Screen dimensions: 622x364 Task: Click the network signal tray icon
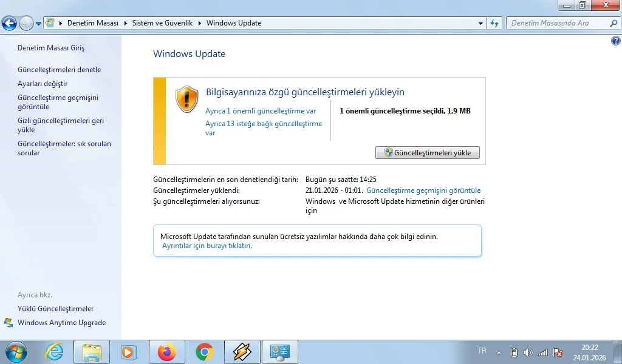(x=542, y=352)
